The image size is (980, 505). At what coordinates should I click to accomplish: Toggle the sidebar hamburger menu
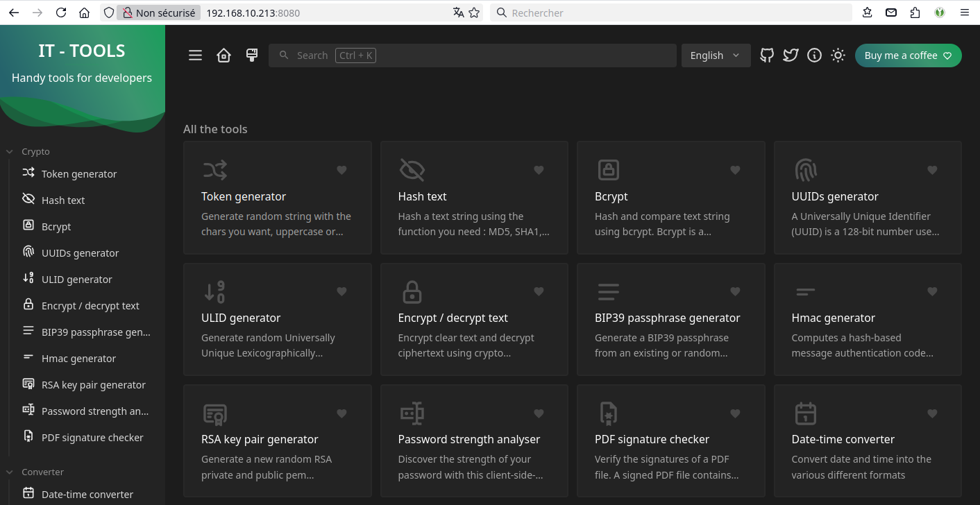(x=196, y=55)
